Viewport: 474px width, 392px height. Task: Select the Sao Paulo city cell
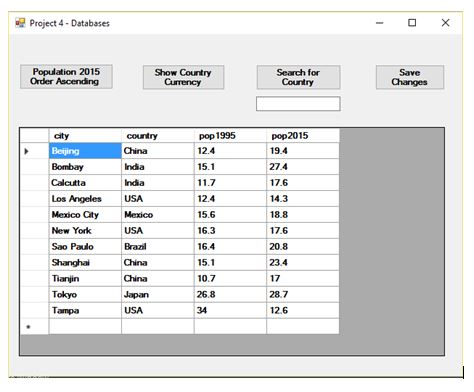[x=85, y=247]
